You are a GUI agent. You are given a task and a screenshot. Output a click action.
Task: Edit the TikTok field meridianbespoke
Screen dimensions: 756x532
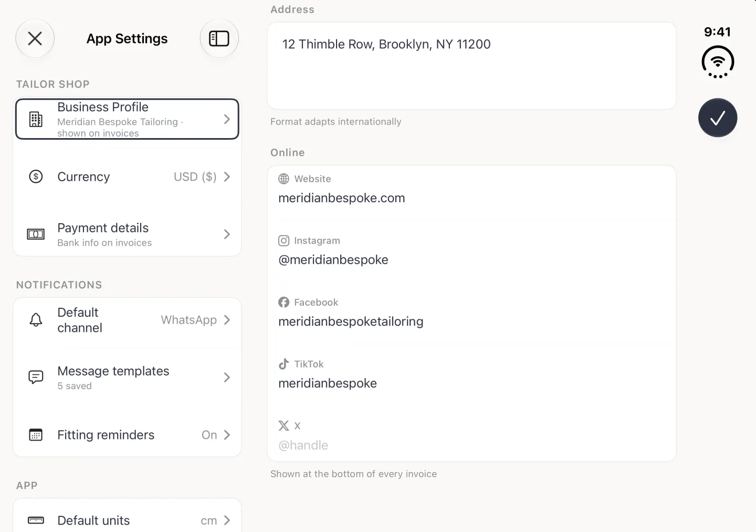[x=471, y=383]
